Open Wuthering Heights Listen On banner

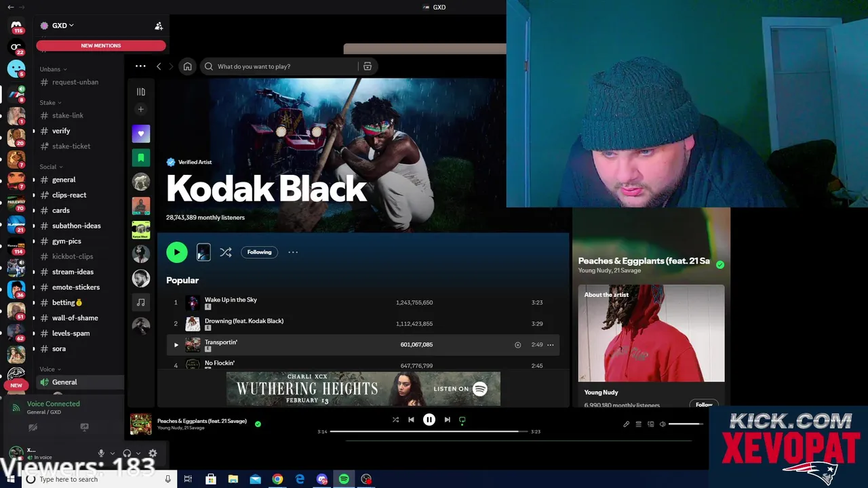click(363, 389)
